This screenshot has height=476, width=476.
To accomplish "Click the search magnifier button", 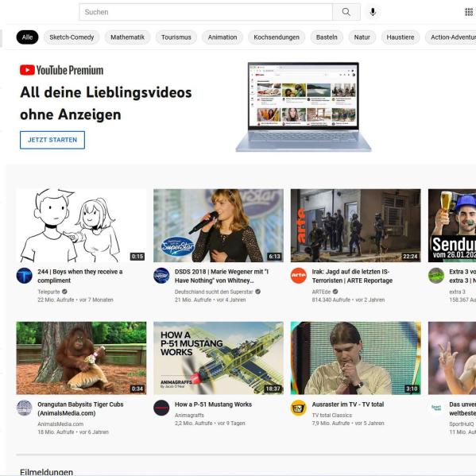I will (346, 12).
